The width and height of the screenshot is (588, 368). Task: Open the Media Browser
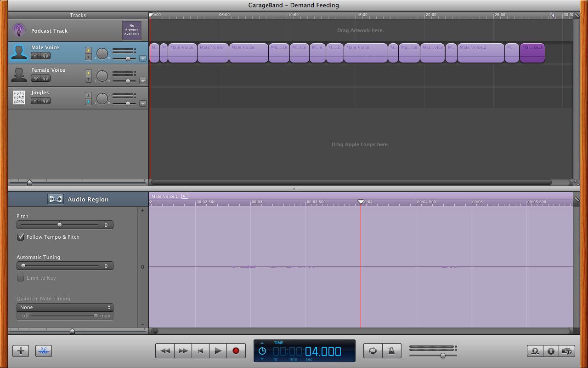pos(567,351)
